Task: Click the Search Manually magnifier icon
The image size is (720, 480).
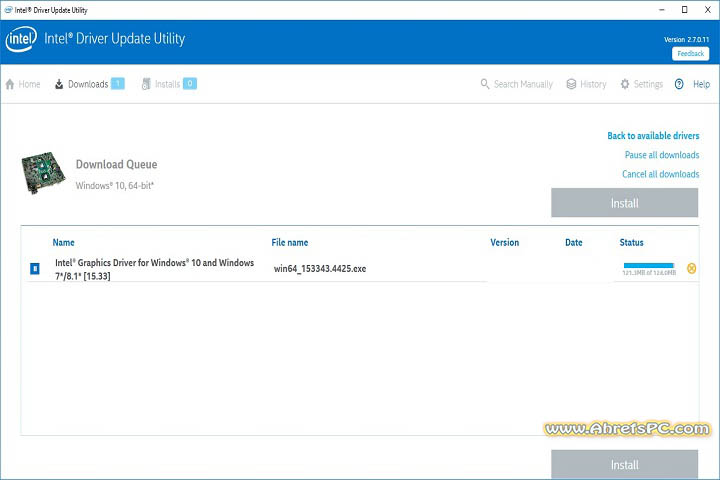Action: point(484,84)
